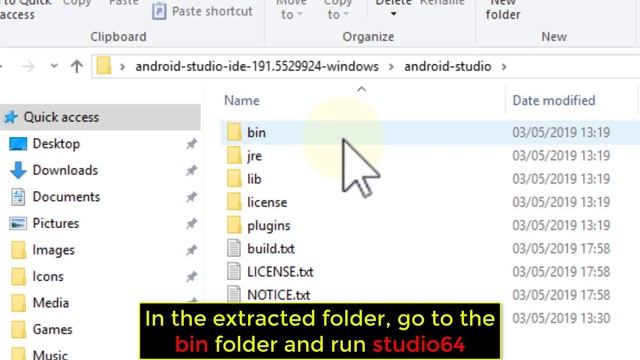Open recent locations dropdown
The width and height of the screenshot is (640, 360).
54,66
